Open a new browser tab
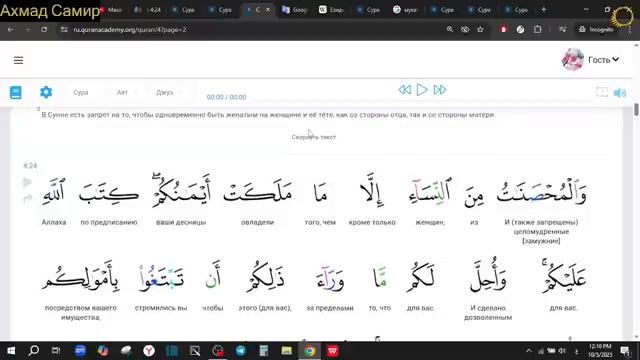Viewport: 640px width, 360px height. tap(544, 9)
